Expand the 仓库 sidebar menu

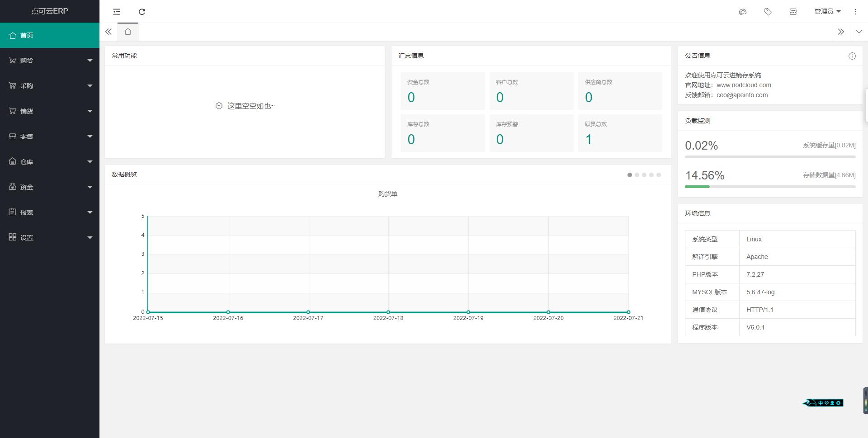pyautogui.click(x=50, y=162)
